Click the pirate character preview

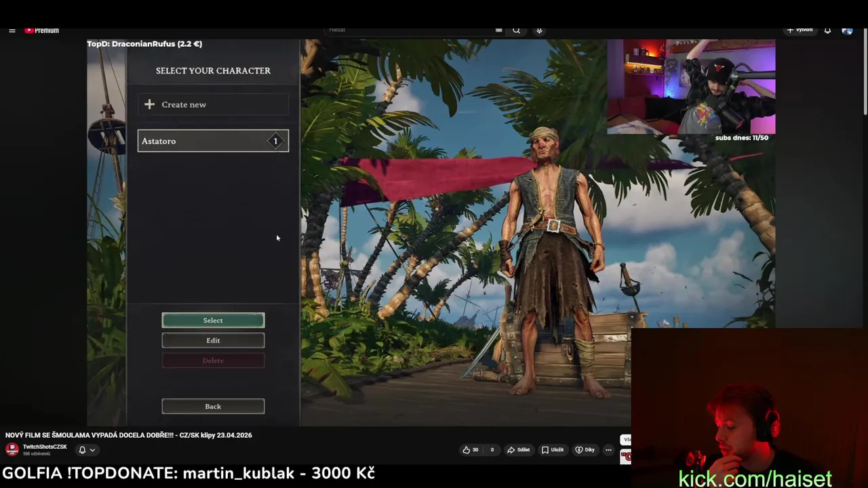point(553,261)
